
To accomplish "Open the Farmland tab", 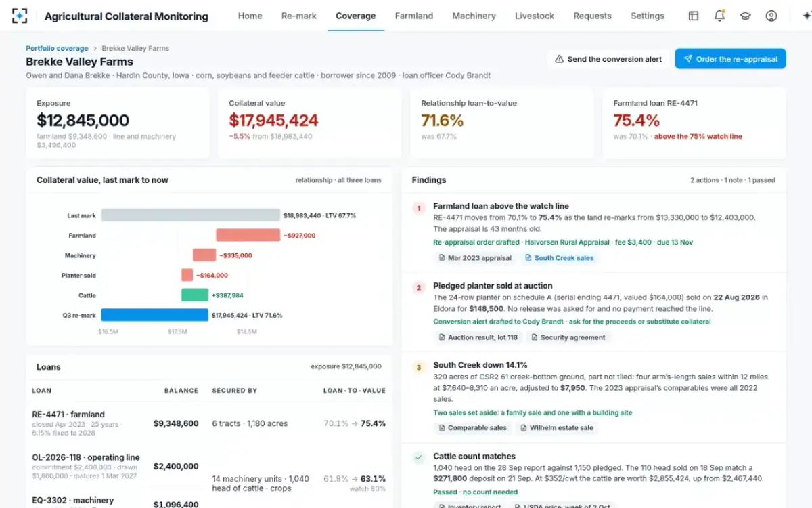I will [x=414, y=16].
